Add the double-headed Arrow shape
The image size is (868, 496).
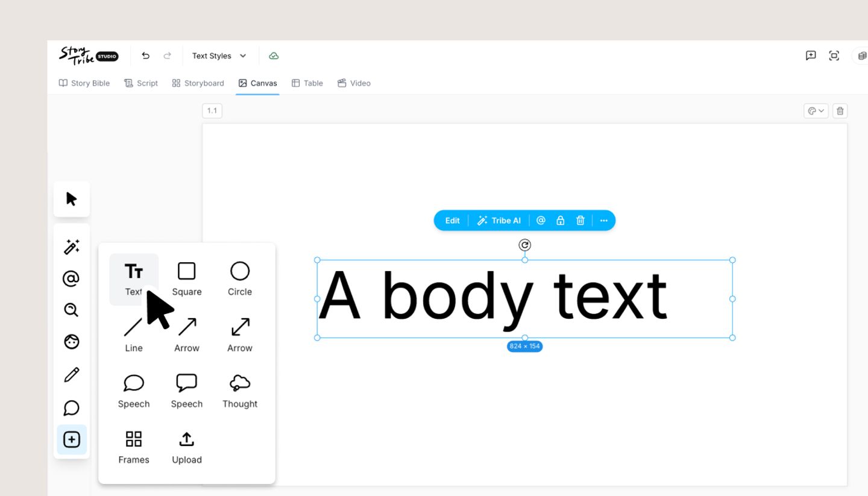click(240, 335)
